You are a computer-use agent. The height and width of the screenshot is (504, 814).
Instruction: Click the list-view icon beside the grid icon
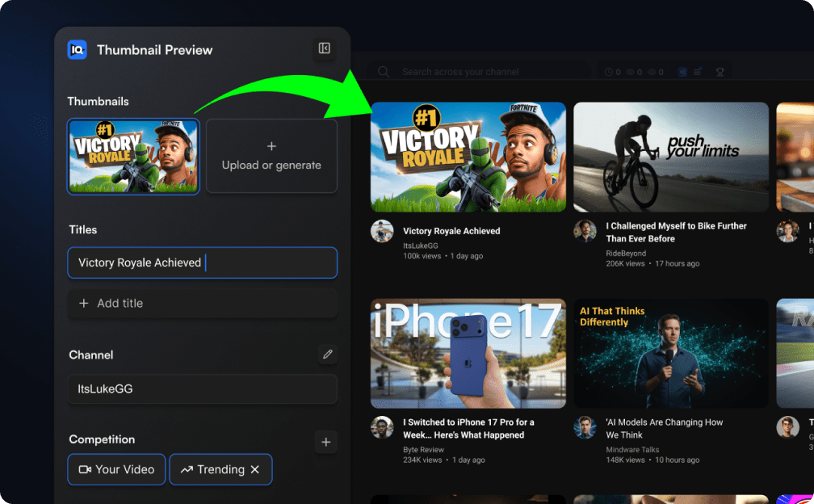[x=697, y=71]
